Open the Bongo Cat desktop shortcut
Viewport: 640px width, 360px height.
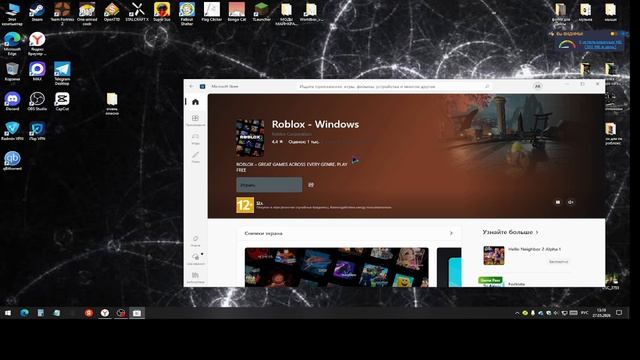(237, 12)
